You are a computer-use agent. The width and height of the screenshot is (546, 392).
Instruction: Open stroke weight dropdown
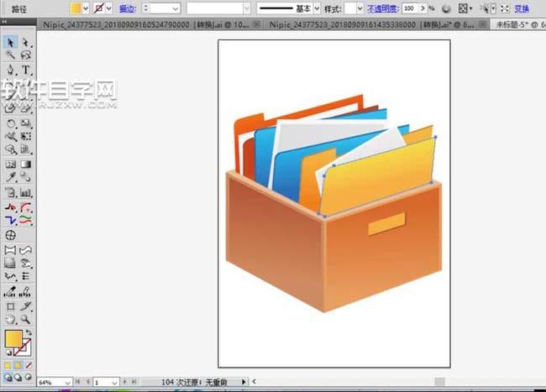pos(176,8)
